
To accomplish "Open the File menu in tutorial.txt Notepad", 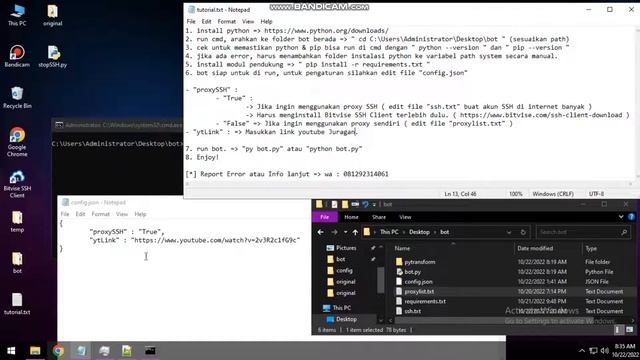I will pos(191,21).
